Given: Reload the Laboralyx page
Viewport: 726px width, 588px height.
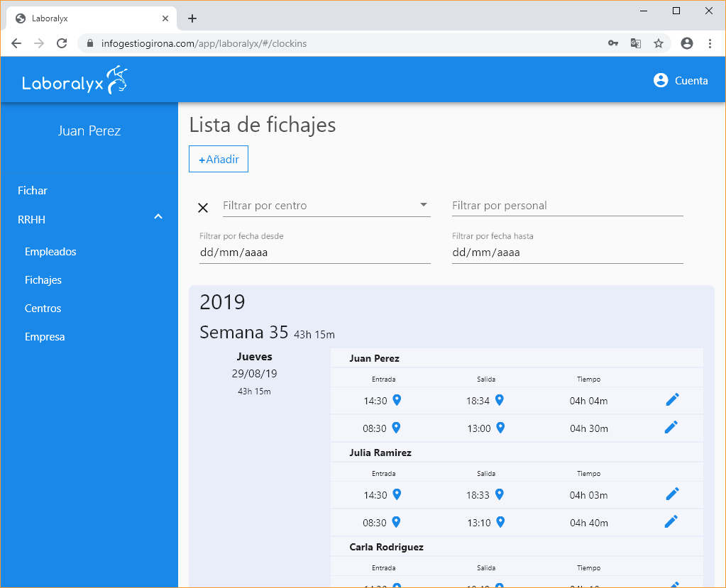Looking at the screenshot, I should pyautogui.click(x=62, y=43).
